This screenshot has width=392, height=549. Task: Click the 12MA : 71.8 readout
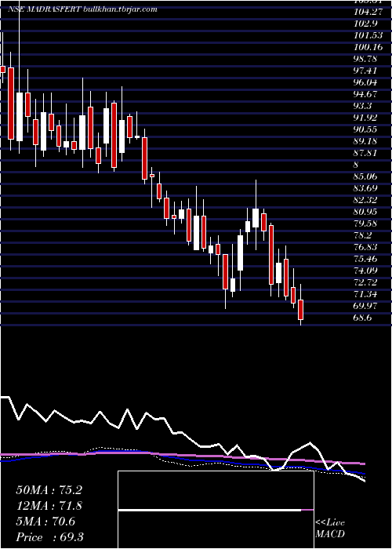[49, 506]
